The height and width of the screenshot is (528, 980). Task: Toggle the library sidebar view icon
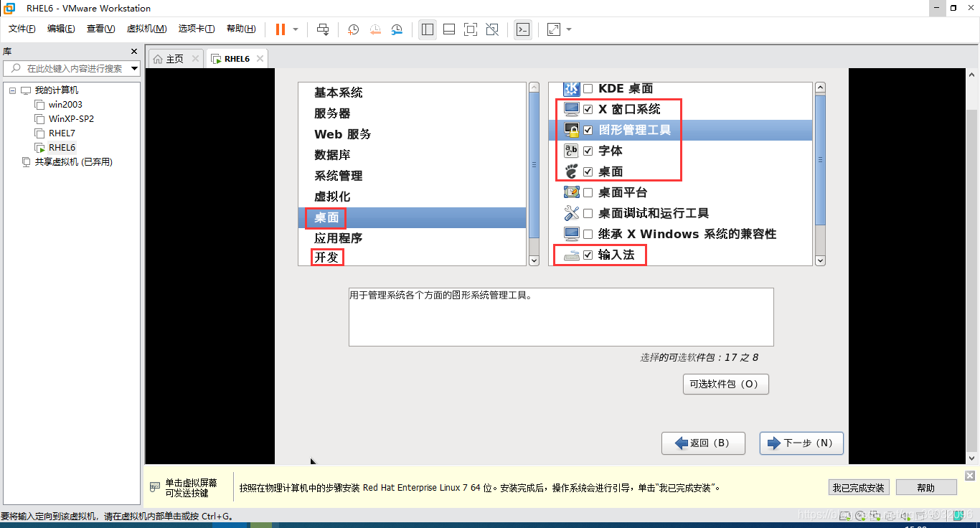[428, 29]
